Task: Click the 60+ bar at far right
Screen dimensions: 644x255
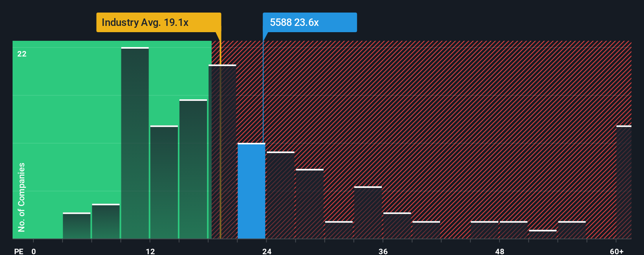Action: [624, 182]
